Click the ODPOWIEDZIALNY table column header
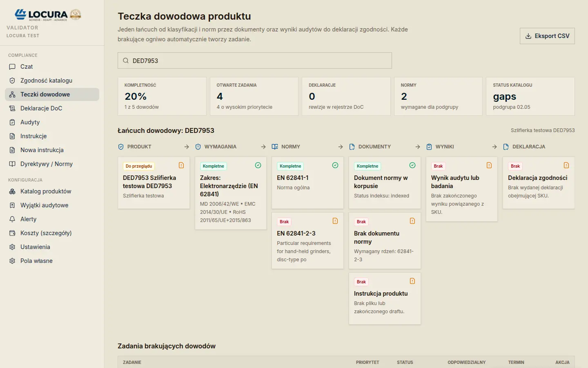The width and height of the screenshot is (588, 368). 467,362
